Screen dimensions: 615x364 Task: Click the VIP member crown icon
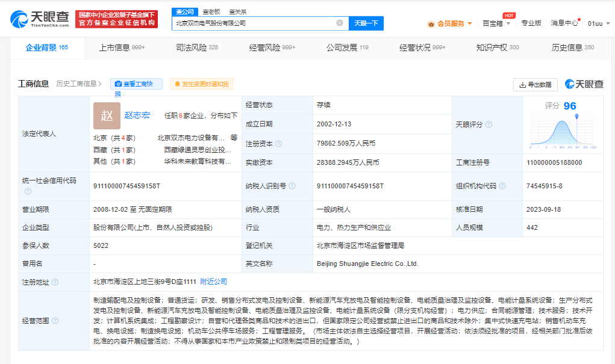pyautogui.click(x=431, y=24)
